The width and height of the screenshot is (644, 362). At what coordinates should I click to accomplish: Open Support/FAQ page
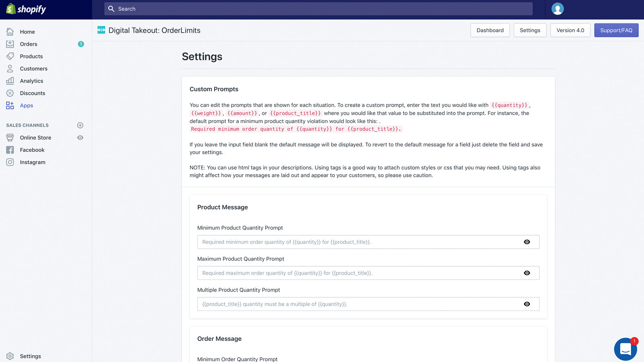[x=616, y=30]
